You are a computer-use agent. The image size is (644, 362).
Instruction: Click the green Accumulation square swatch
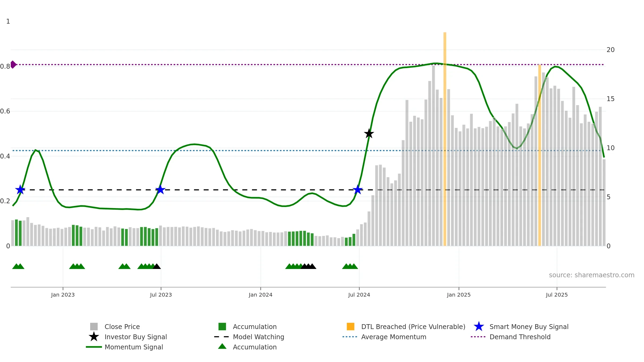tap(222, 327)
